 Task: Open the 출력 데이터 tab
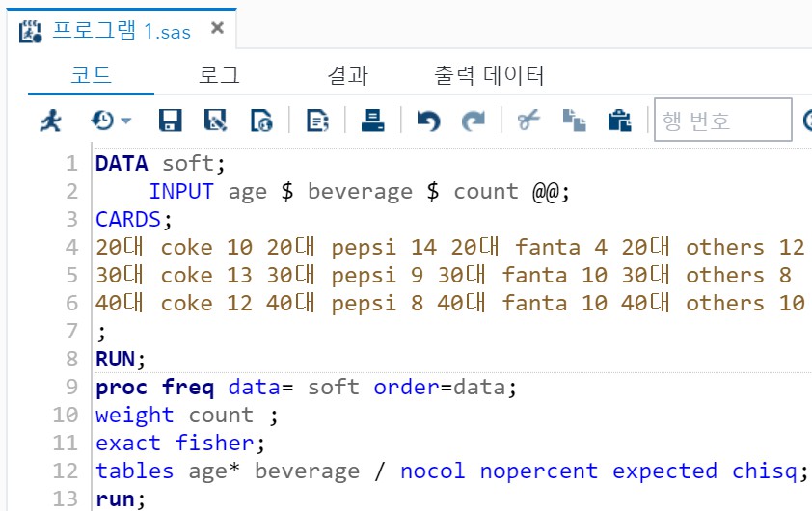tap(489, 75)
